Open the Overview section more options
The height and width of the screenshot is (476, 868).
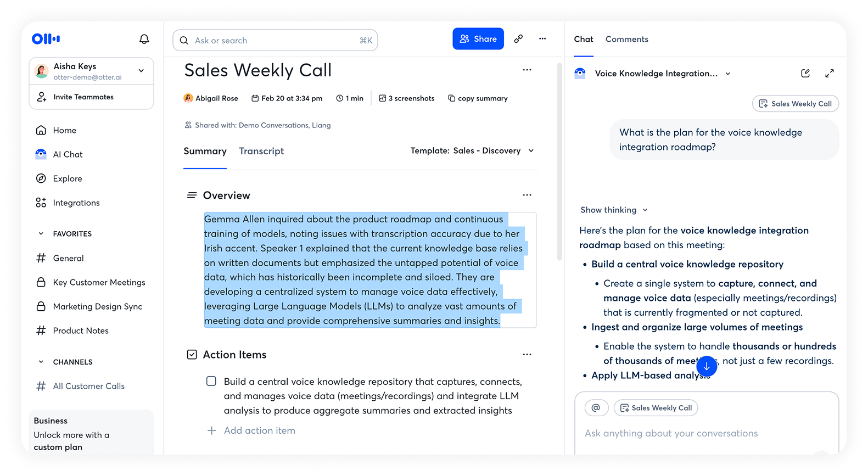527,195
